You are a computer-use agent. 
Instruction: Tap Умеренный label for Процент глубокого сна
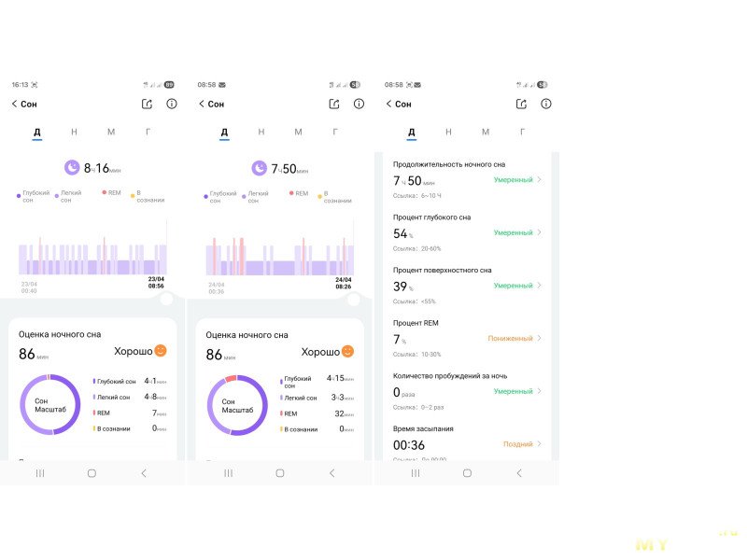513,233
